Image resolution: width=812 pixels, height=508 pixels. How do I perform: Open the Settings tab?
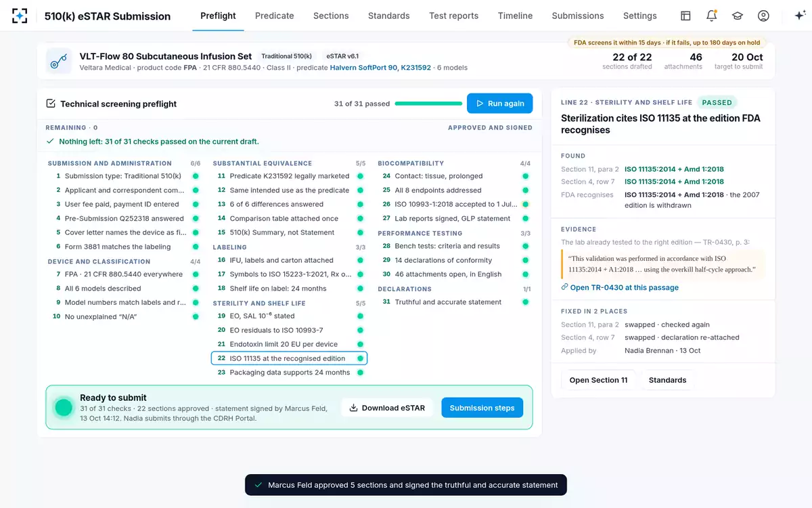[640, 16]
